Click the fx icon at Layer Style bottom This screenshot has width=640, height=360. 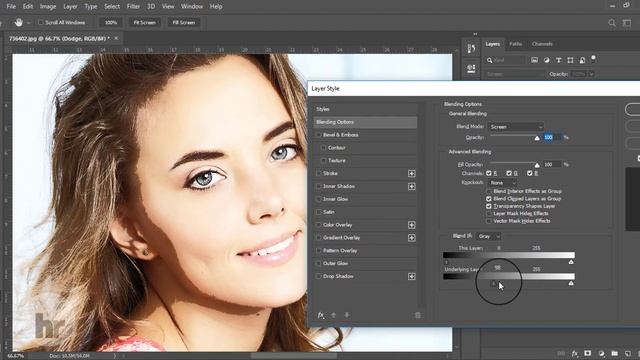click(x=321, y=315)
